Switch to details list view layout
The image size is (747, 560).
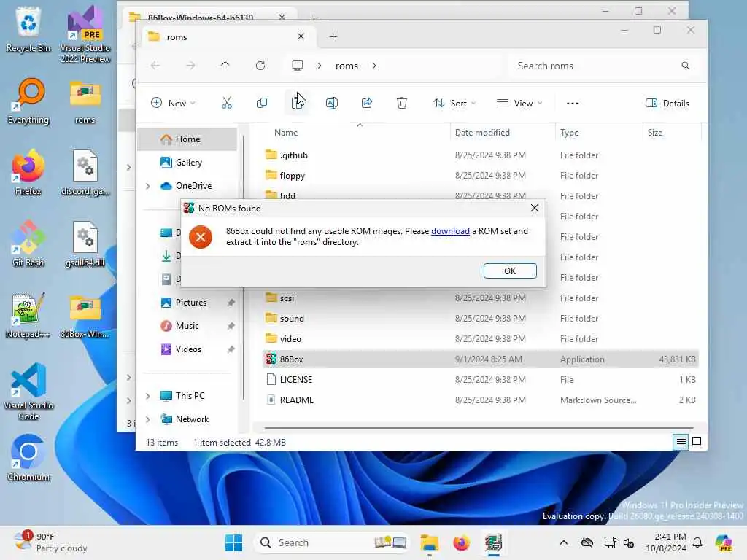tap(681, 443)
